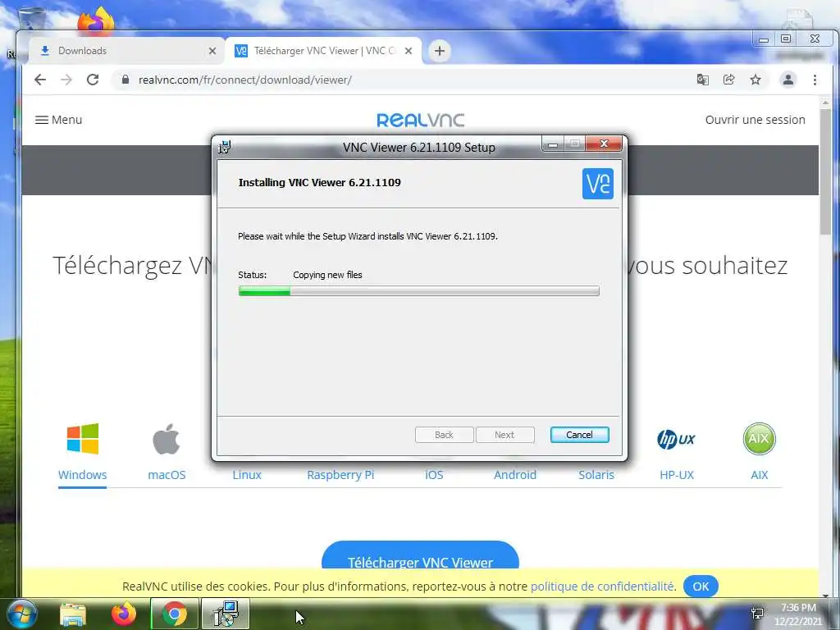Select the AIX platform icon
840x630 pixels.
[759, 439]
